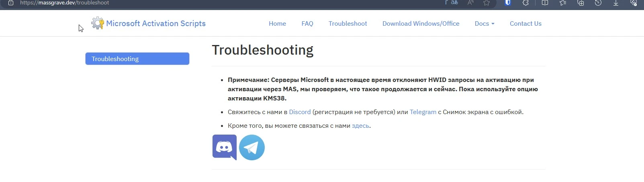Open the Collections icon
Viewport: 644px width, 182px height.
click(x=581, y=3)
